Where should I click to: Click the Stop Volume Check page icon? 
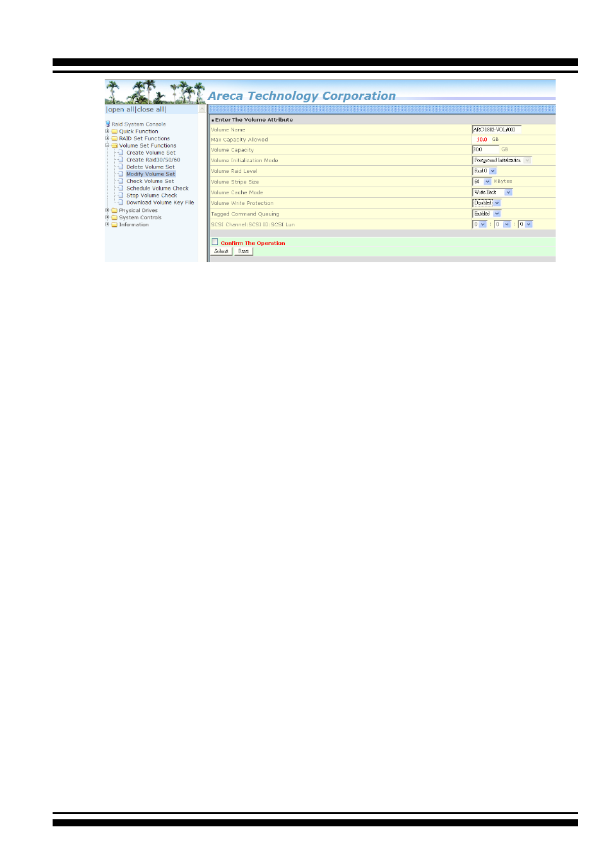click(121, 196)
